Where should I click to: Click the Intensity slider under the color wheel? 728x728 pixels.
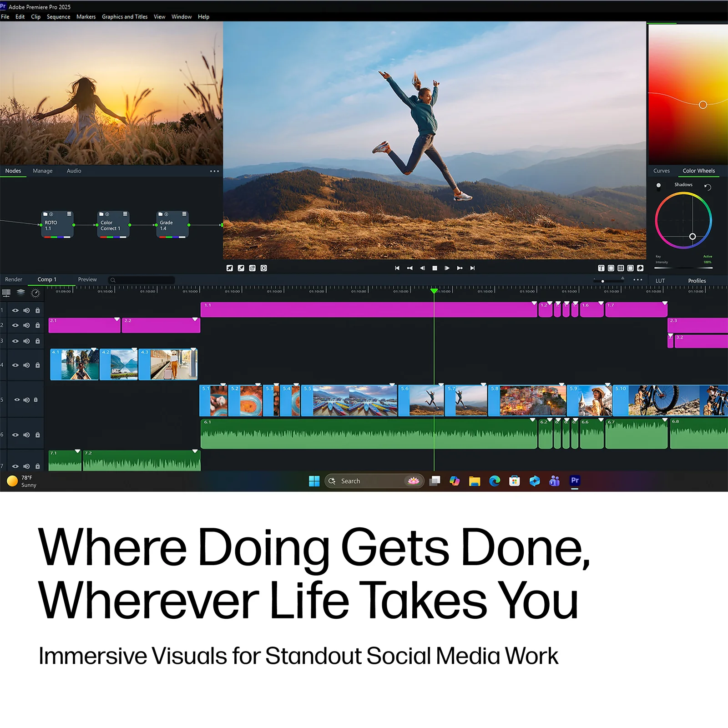pyautogui.click(x=683, y=268)
